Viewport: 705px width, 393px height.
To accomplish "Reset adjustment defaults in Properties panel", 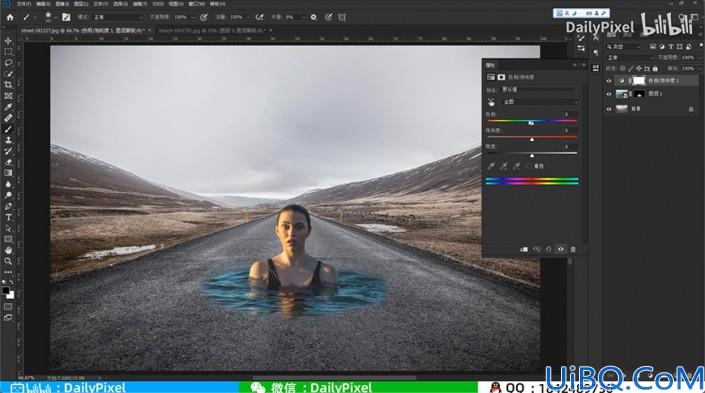I will (549, 249).
